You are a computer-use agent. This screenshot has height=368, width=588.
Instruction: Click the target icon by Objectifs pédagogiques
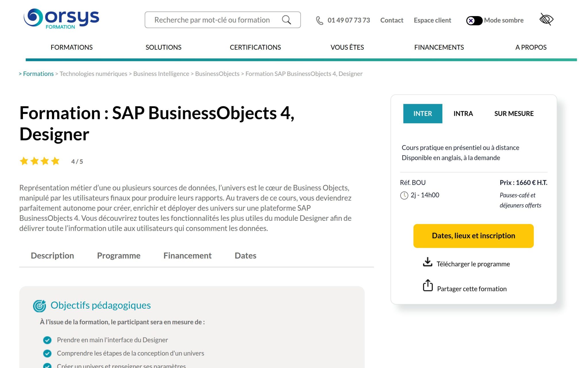[x=39, y=306]
